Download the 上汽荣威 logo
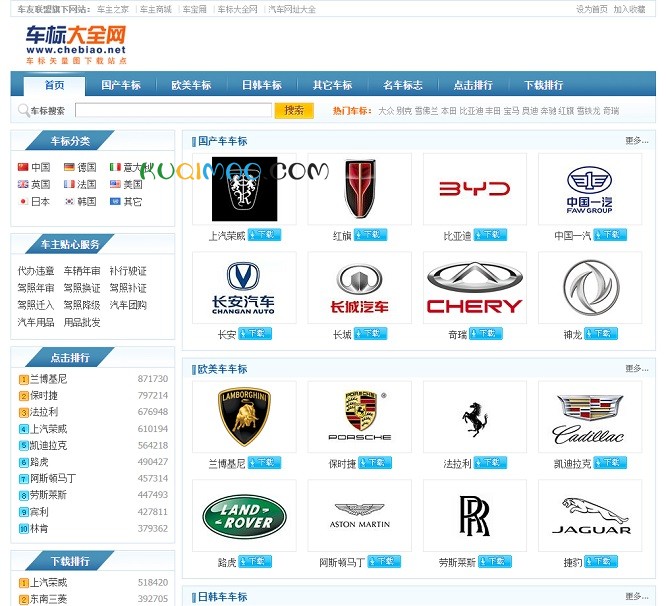Viewport: 666px width, 606px height. click(264, 235)
